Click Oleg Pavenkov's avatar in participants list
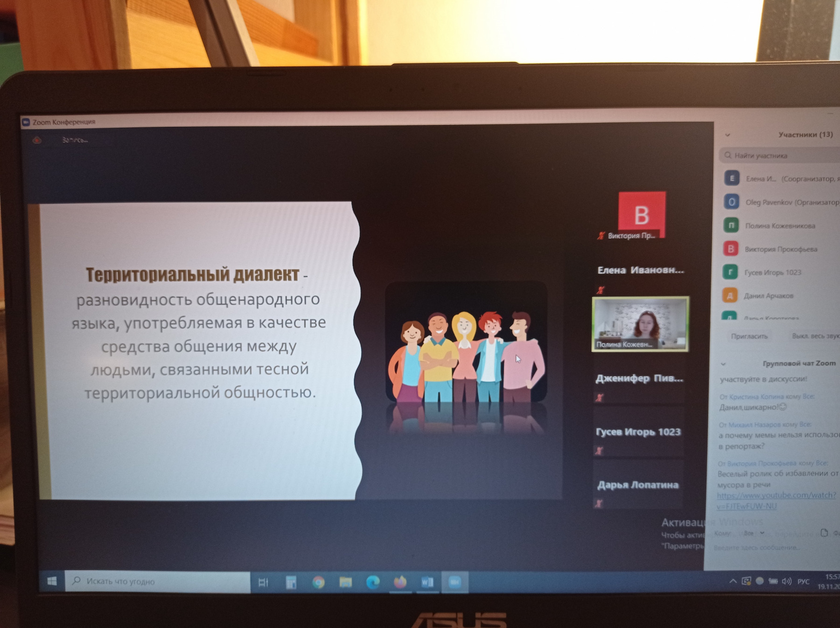Screen dimensions: 840x628 [x=731, y=202]
